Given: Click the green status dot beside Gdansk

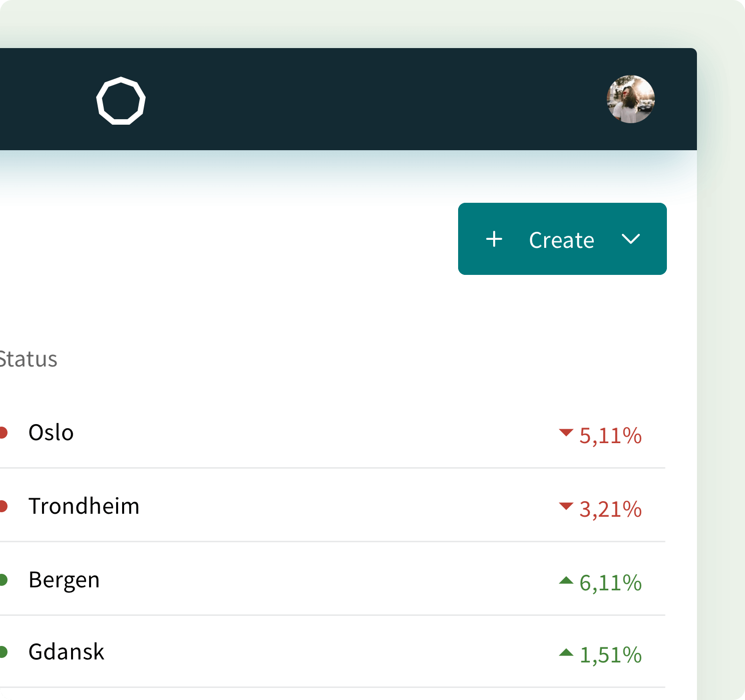Looking at the screenshot, I should 3,652.
